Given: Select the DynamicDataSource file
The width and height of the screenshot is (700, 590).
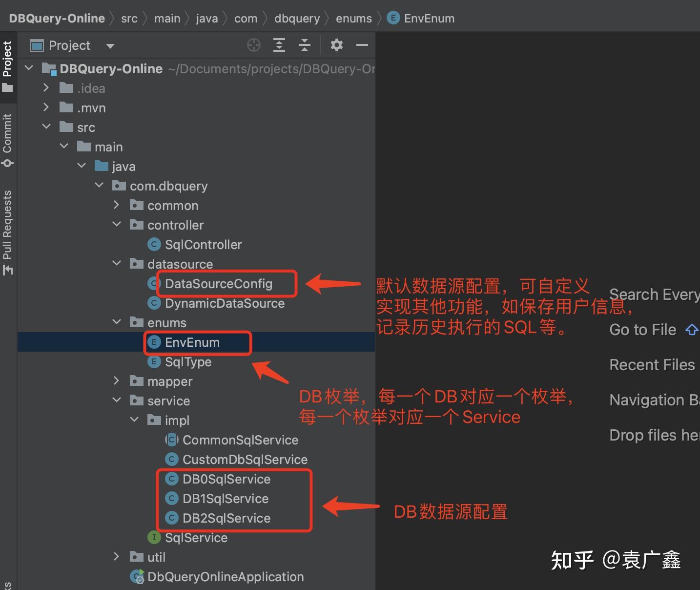Looking at the screenshot, I should coord(225,303).
